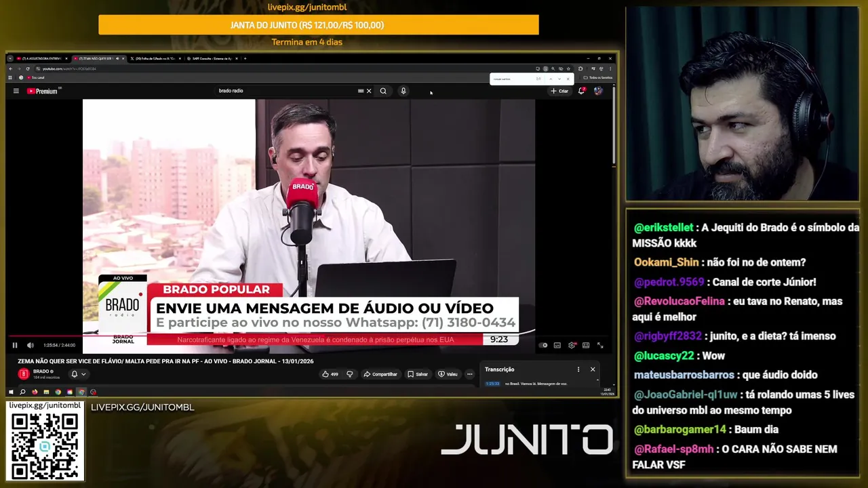868x488 pixels.
Task: Pause the YouTube video
Action: pos(14,346)
